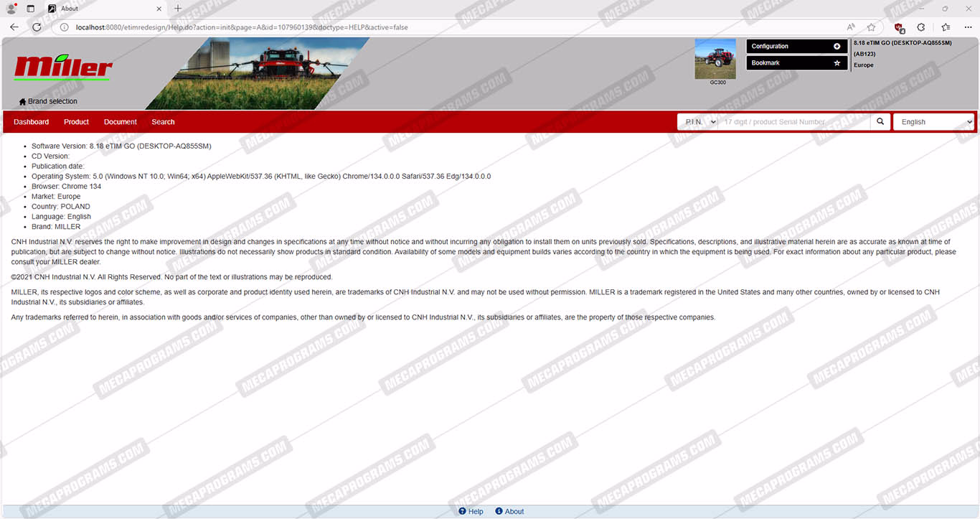Click the Configuration plus icon

837,46
